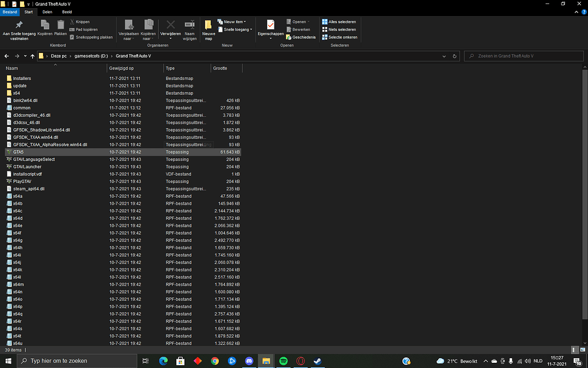The image size is (588, 368).
Task: Refresh the folder view
Action: point(455,56)
